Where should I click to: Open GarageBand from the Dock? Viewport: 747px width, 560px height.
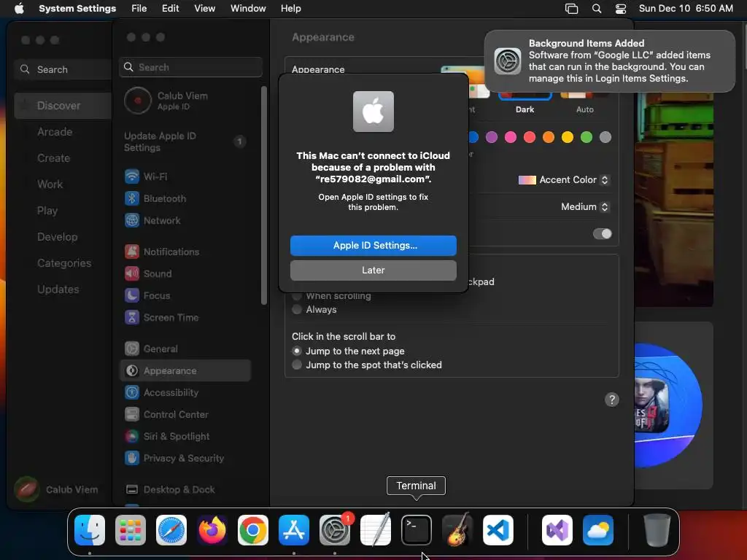457,529
